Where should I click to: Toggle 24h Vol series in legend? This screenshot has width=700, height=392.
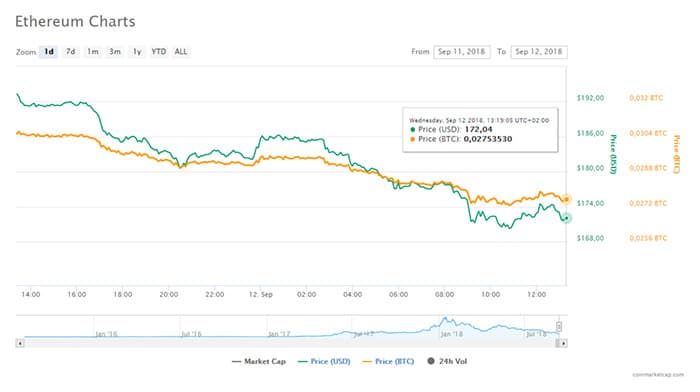coord(447,361)
